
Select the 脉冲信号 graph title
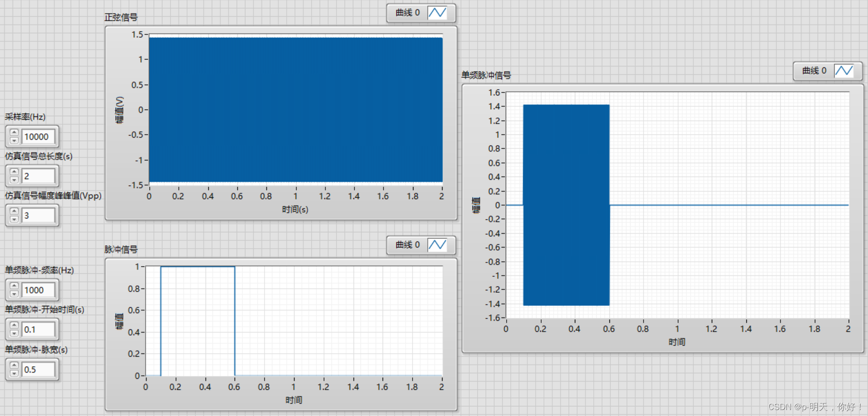pyautogui.click(x=121, y=250)
